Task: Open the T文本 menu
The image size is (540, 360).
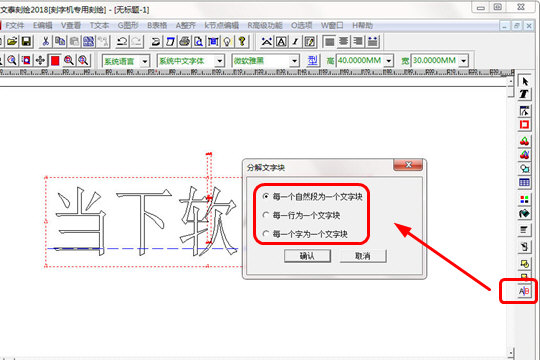Action: [99, 25]
